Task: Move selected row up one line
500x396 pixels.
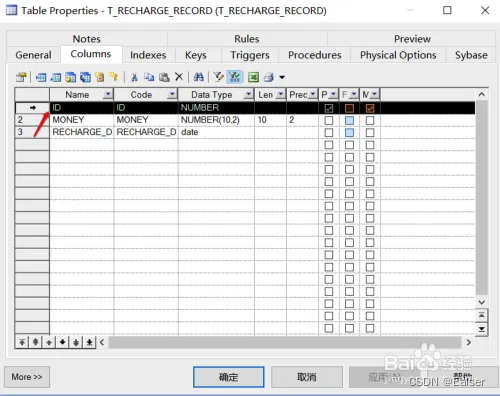Action: click(x=49, y=342)
